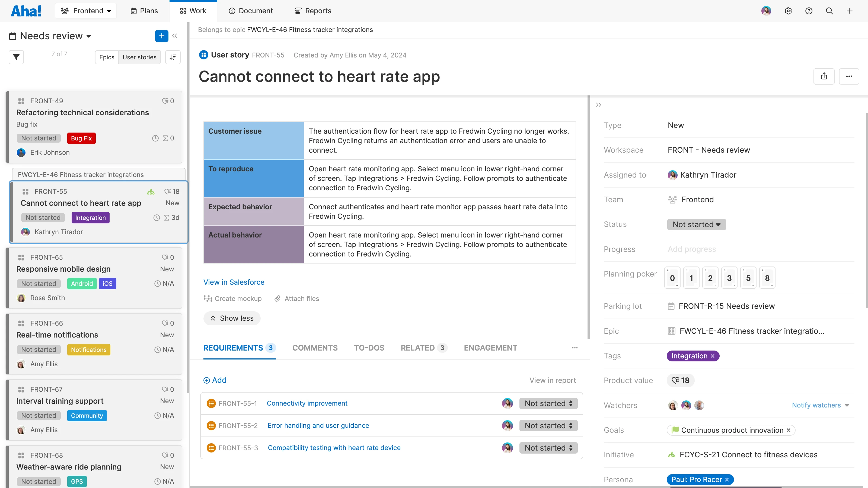Click the Aha! logo

pyautogui.click(x=26, y=11)
